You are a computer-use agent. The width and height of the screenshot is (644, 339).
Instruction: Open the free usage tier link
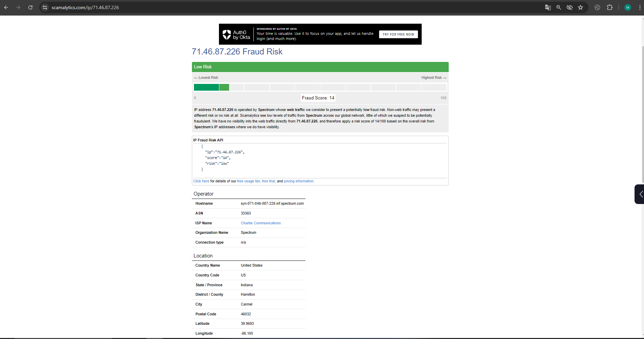click(248, 181)
